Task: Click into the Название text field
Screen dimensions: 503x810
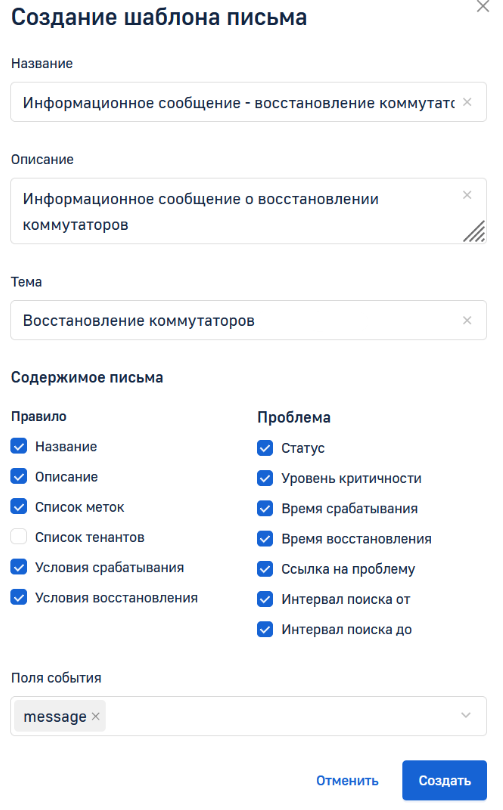Action: [248, 102]
